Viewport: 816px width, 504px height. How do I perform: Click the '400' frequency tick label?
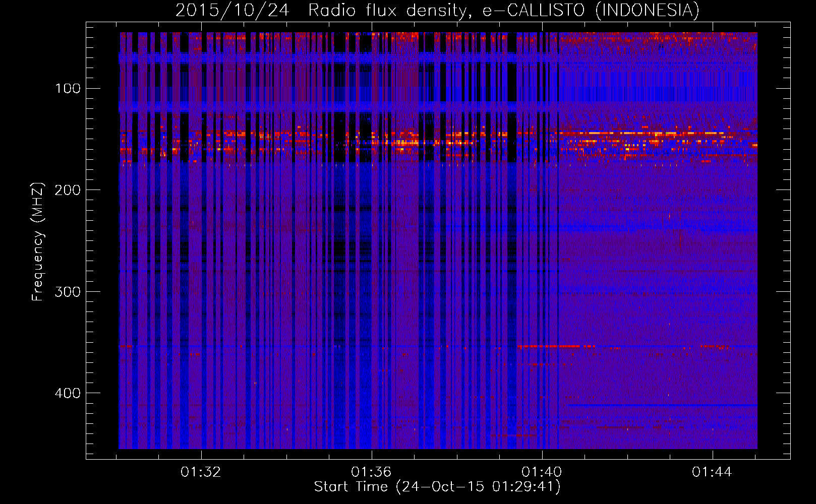(68, 393)
